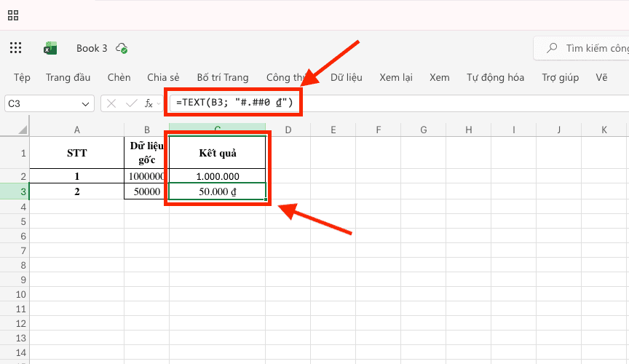The image size is (629, 364).
Task: Select row 4 header
Action: [x=15, y=207]
